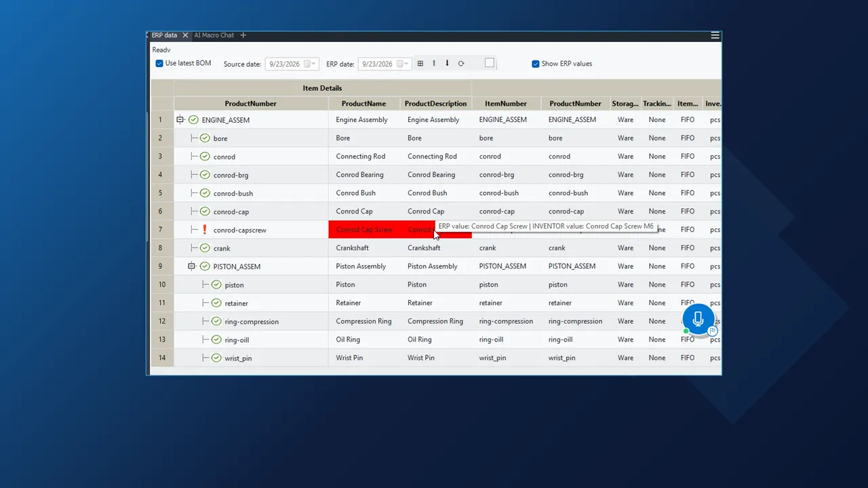Image resolution: width=868 pixels, height=488 pixels.
Task: Click the ItemNumber cell reading conrod-bush
Action: pos(506,193)
